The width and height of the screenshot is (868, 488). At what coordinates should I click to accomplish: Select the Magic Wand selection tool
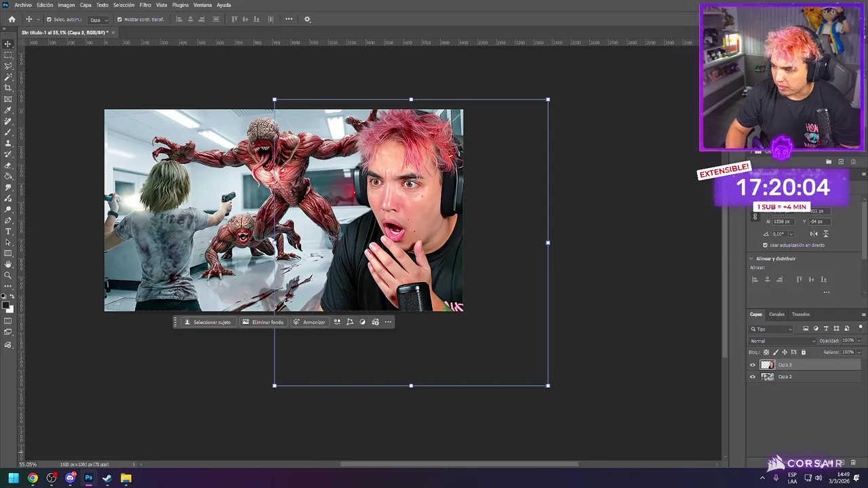[x=8, y=77]
